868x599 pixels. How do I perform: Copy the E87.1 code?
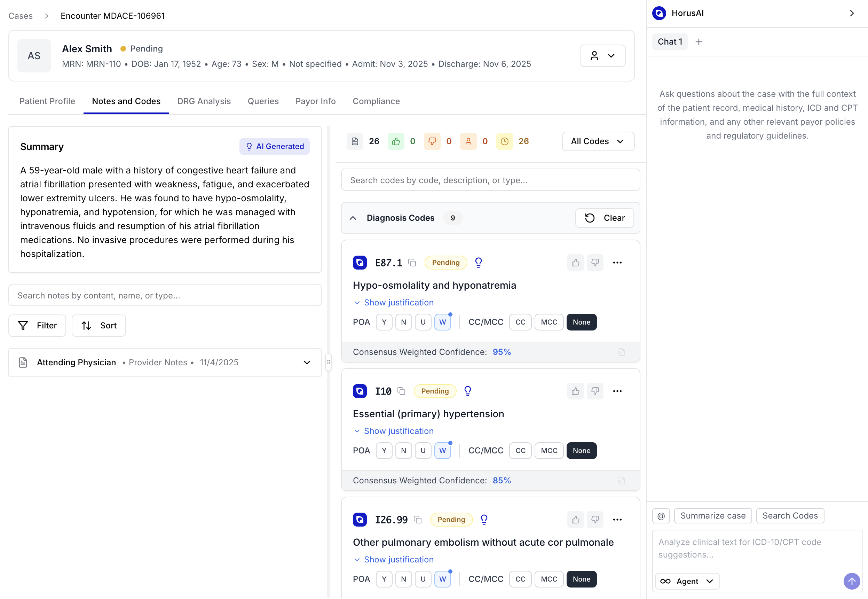(x=412, y=263)
